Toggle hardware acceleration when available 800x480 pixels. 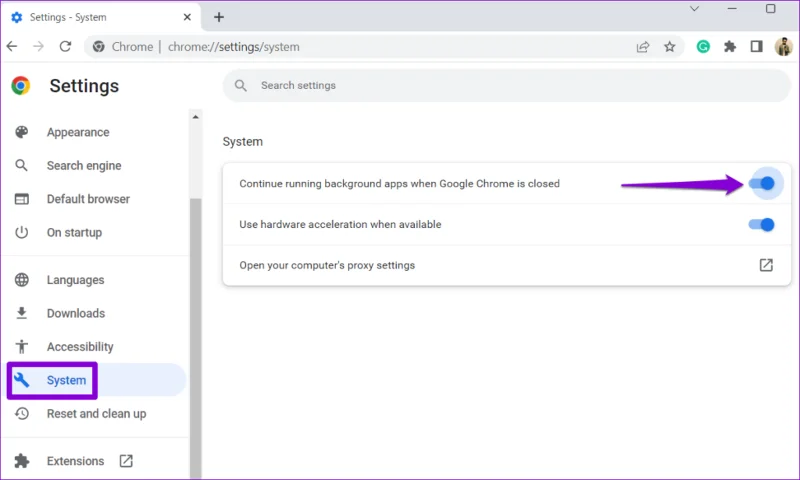click(762, 224)
